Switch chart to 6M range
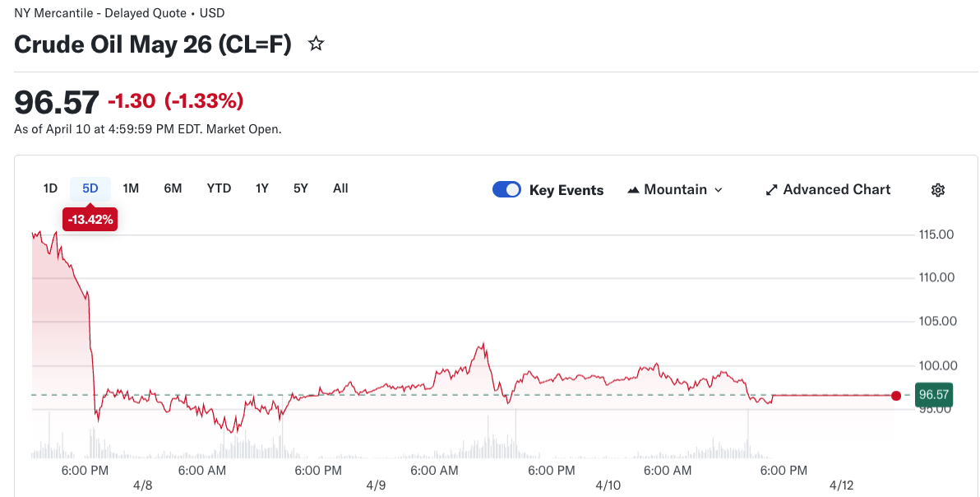This screenshot has height=497, width=980. (173, 188)
